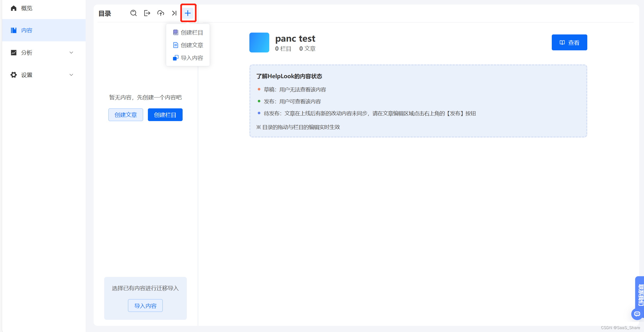Expand the 设置 sidebar chevron
Image resolution: width=644 pixels, height=332 pixels.
(71, 75)
